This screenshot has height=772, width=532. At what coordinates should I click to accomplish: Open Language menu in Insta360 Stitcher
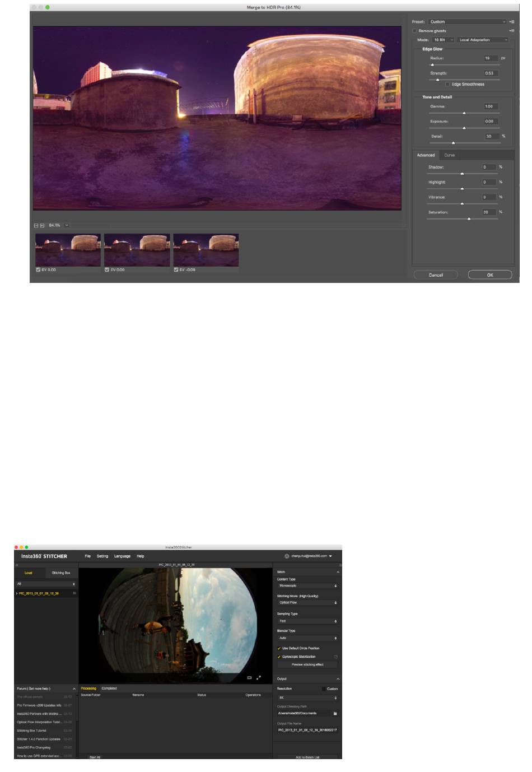[x=122, y=556]
